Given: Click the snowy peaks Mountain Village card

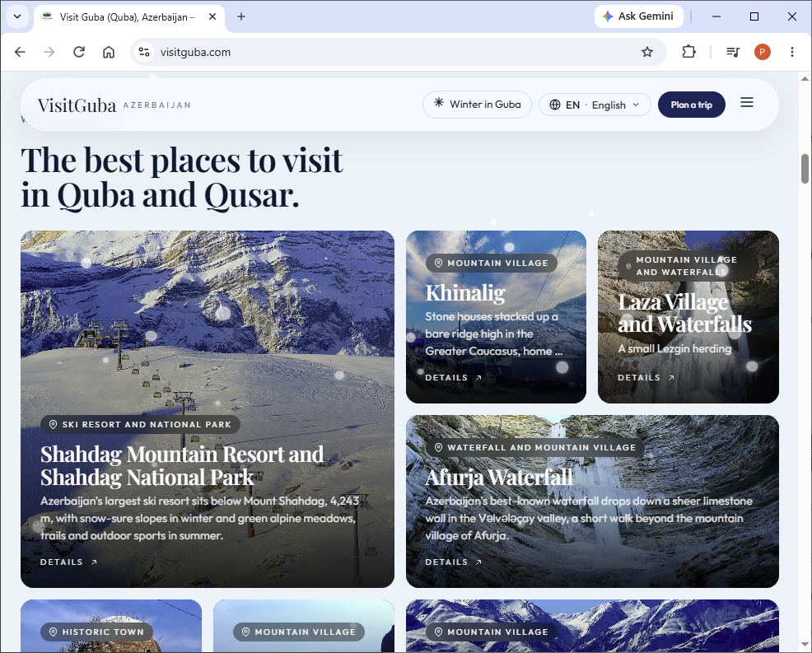Looking at the screenshot, I should click(x=592, y=626).
